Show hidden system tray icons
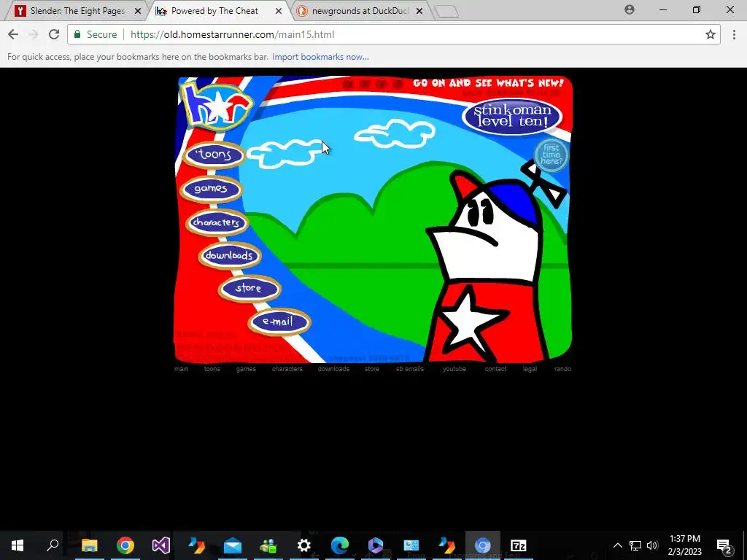This screenshot has height=560, width=747. tap(617, 545)
